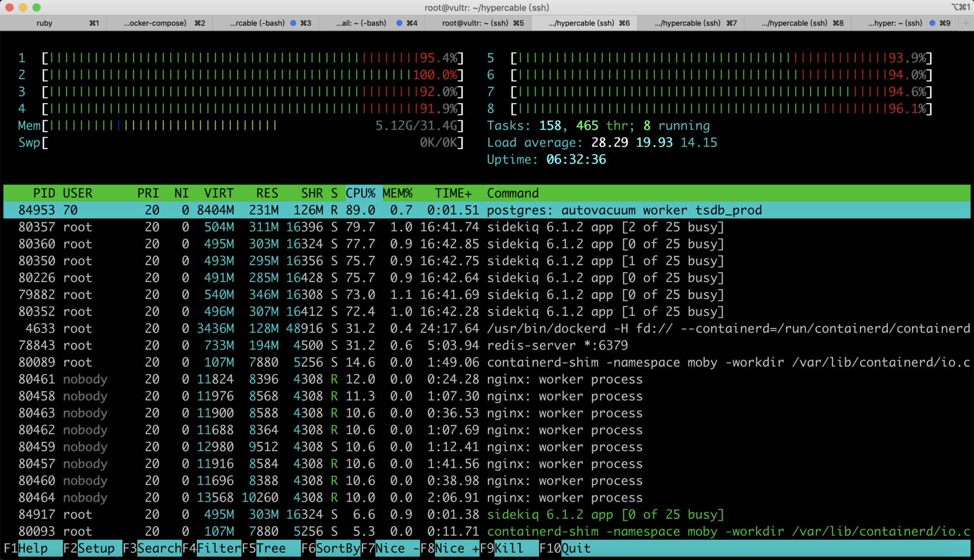Sort by the PRI column header

coord(148,193)
